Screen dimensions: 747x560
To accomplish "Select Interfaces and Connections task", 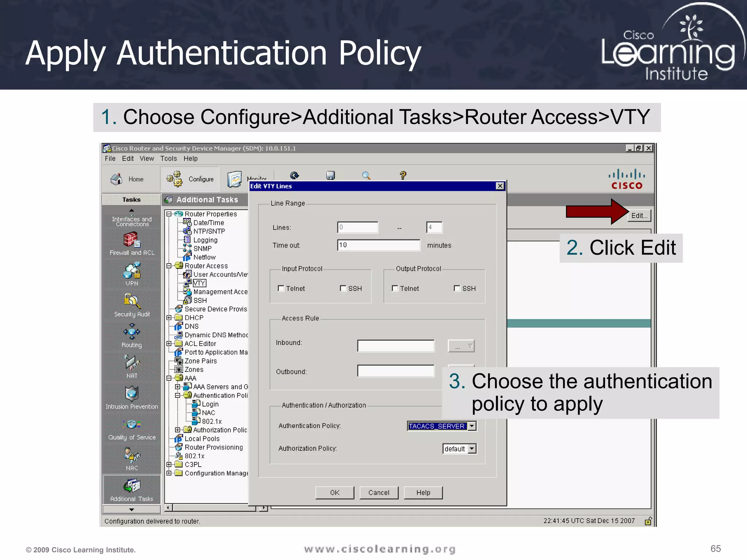I will click(132, 221).
